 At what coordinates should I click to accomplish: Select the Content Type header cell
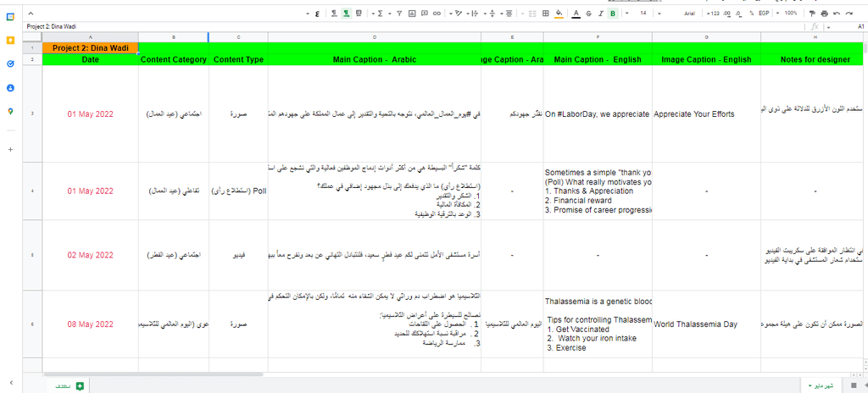pyautogui.click(x=238, y=60)
